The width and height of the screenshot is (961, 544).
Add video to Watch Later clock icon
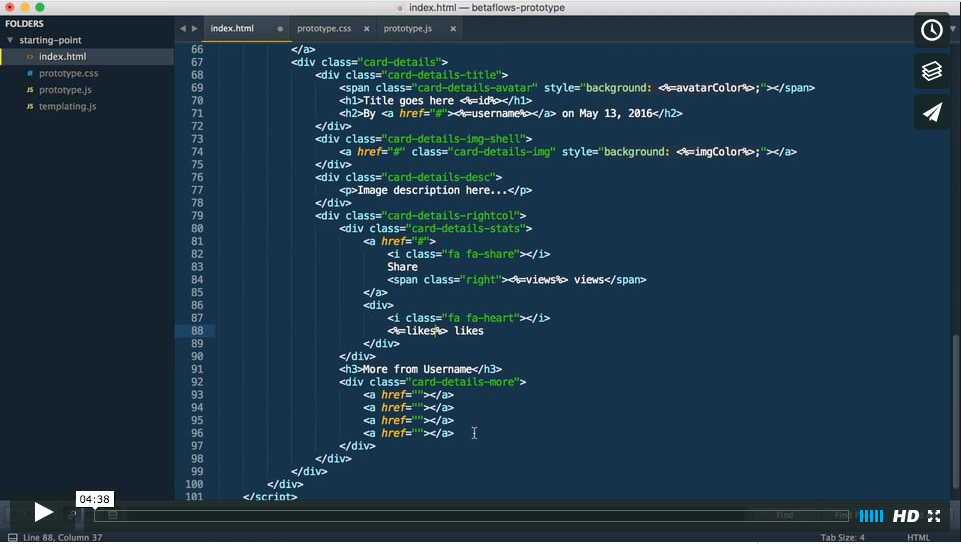point(932,30)
